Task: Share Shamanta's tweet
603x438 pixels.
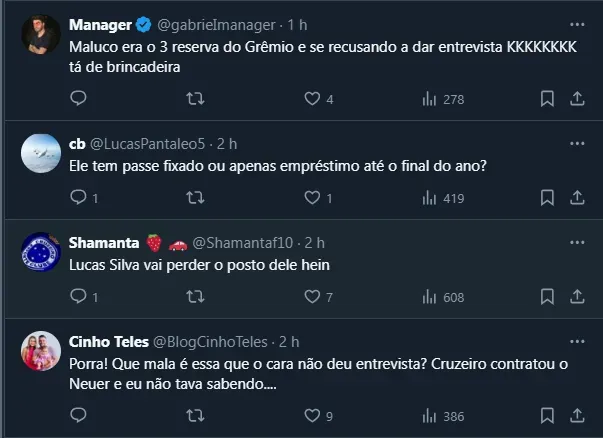Action: point(577,297)
